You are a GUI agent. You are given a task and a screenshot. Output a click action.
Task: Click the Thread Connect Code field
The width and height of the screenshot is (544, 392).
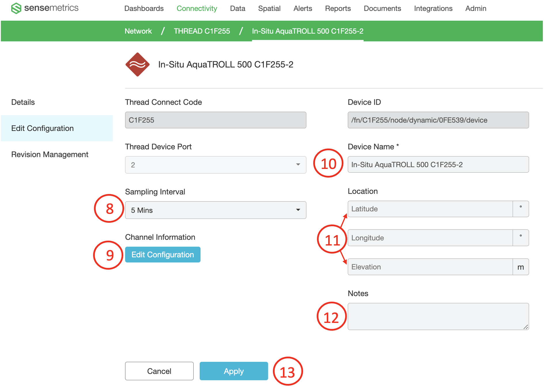(x=216, y=120)
